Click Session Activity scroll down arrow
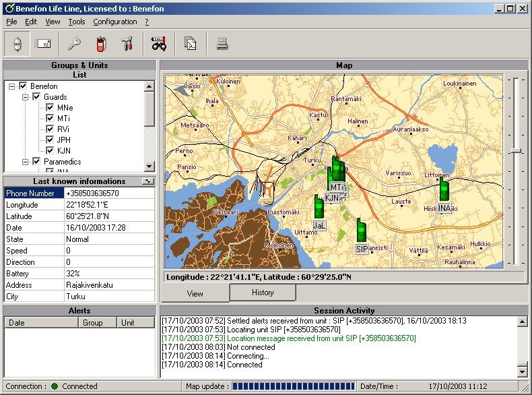532x395 pixels. pyautogui.click(x=523, y=372)
